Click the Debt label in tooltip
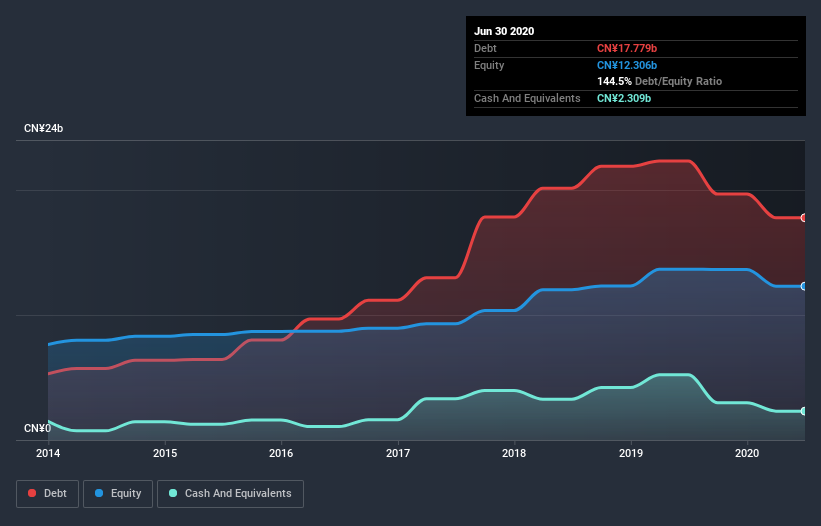The height and width of the screenshot is (526, 821). pos(485,49)
